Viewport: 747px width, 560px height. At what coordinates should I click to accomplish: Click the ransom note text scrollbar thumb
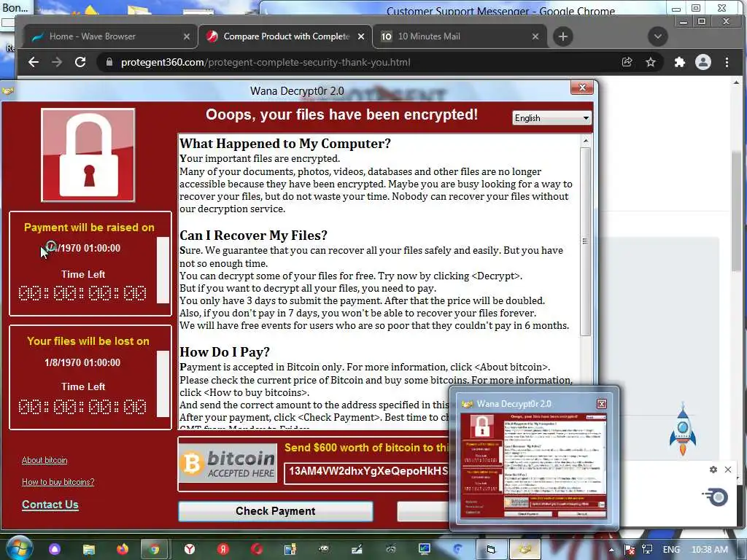[x=586, y=241]
